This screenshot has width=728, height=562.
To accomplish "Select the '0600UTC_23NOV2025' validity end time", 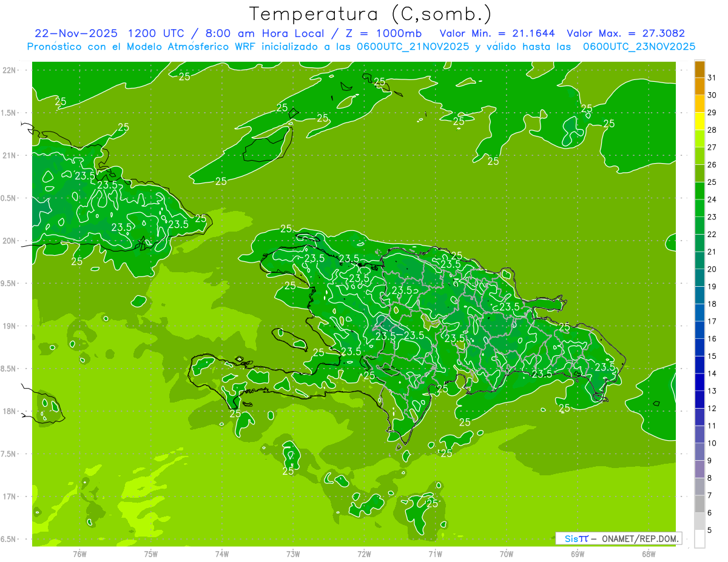I will [639, 47].
